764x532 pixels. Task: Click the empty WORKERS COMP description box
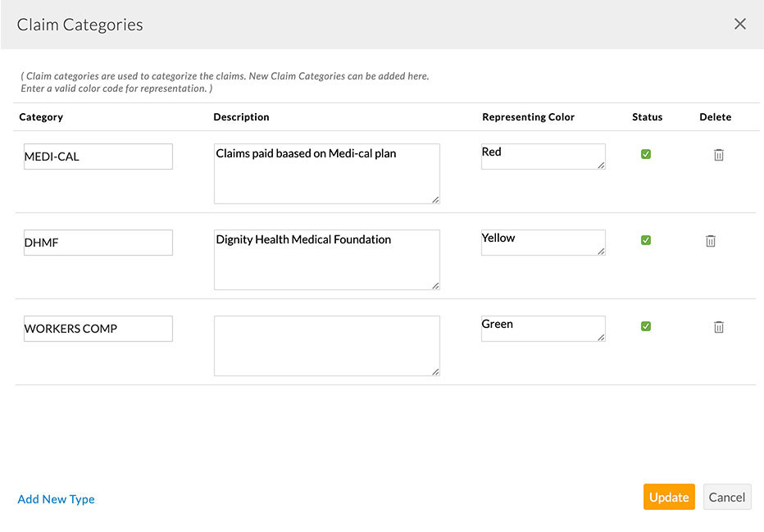point(326,345)
